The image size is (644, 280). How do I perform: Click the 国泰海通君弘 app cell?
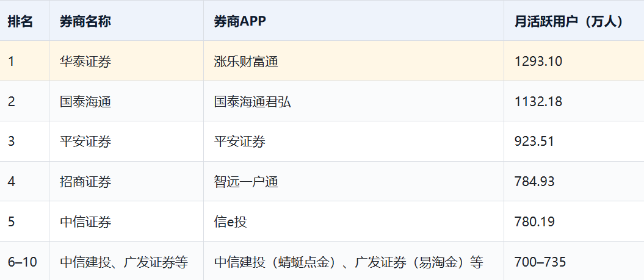(353, 101)
